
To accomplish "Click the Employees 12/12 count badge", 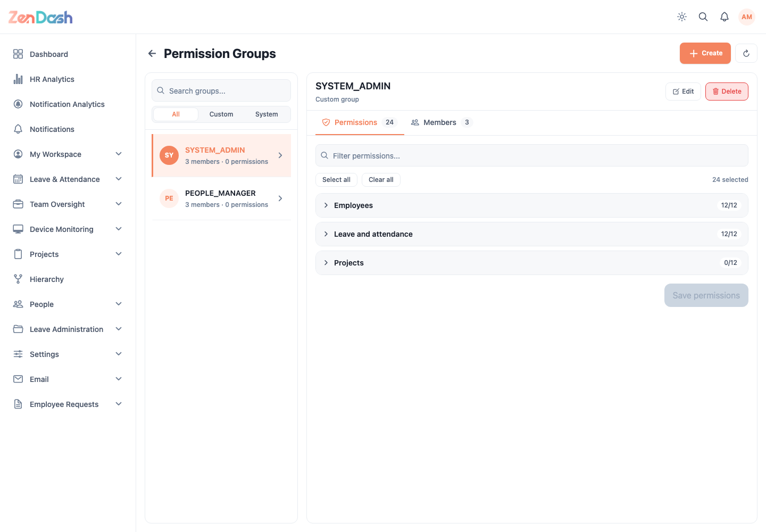I will click(729, 205).
